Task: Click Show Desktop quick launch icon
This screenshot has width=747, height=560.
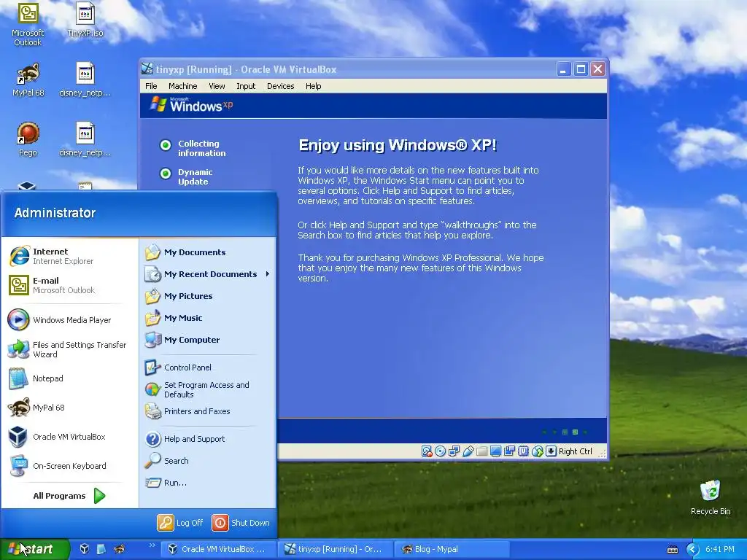Action: 101,549
